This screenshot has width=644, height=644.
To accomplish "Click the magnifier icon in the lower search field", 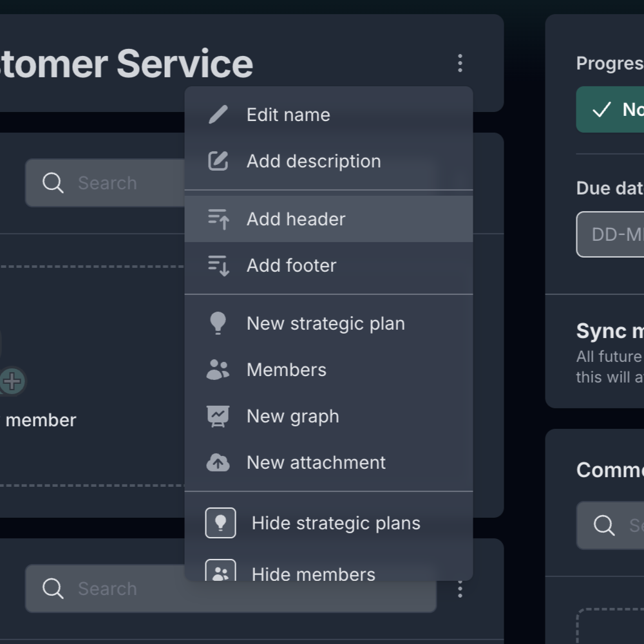I will coord(53,589).
